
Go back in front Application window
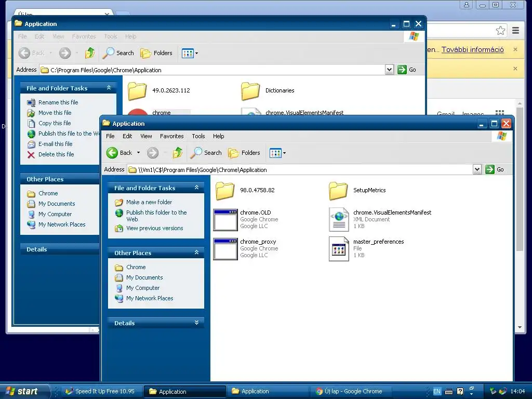coord(119,153)
